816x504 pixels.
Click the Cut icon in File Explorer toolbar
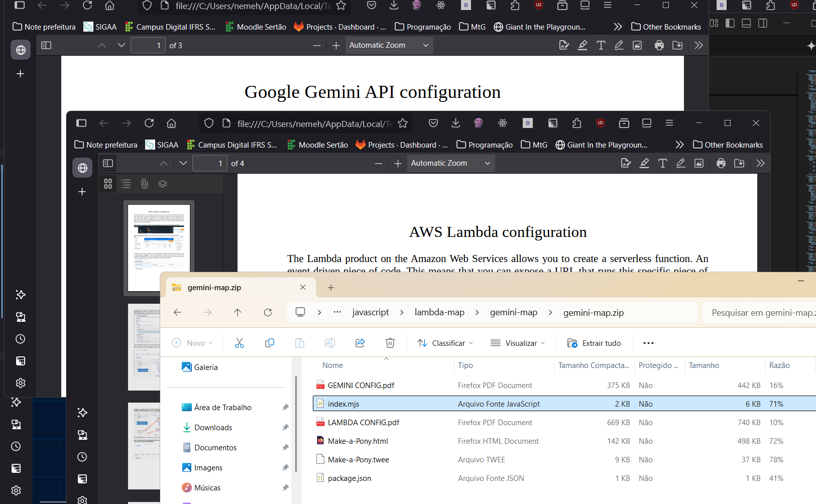coord(240,343)
